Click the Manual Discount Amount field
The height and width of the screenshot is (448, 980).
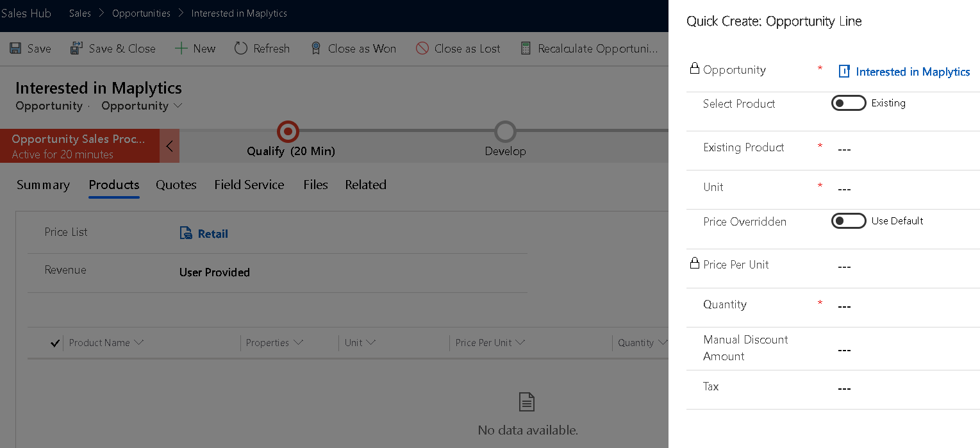(906, 350)
